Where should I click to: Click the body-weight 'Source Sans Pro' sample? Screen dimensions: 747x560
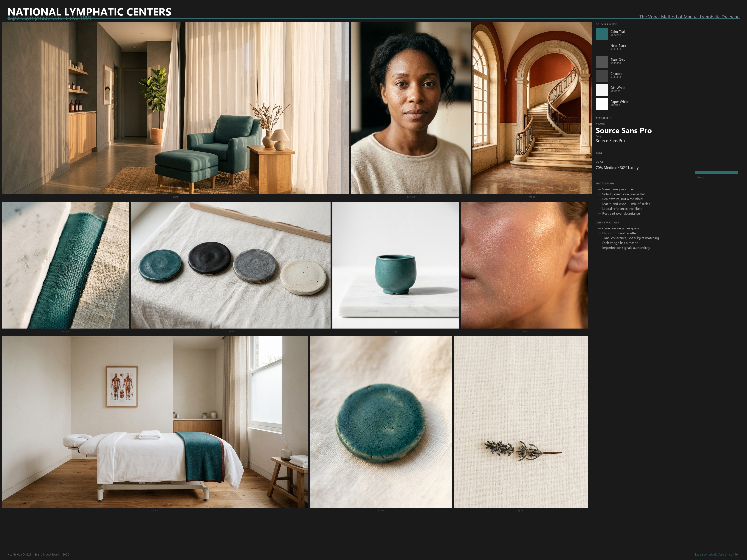[610, 141]
